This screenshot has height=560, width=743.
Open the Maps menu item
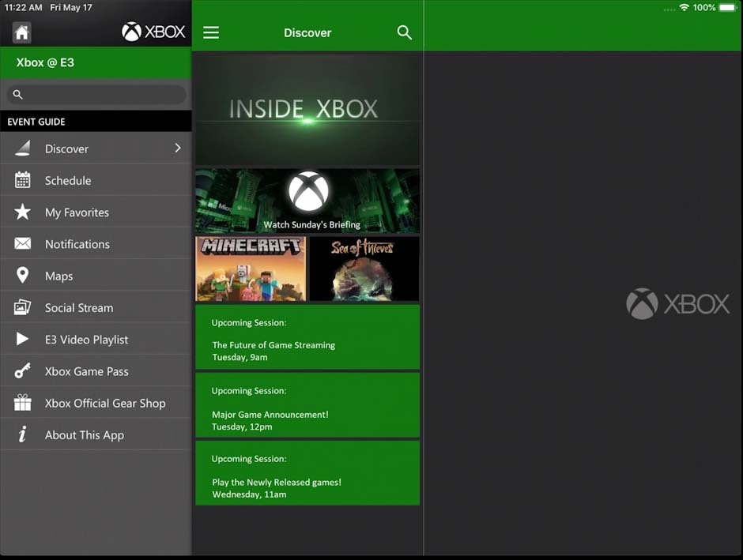pyautogui.click(x=96, y=275)
